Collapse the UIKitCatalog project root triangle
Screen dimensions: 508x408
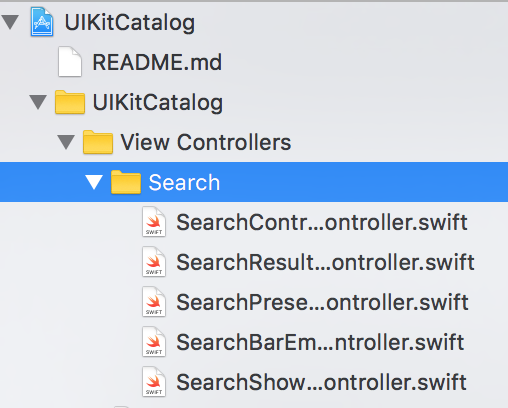point(10,22)
